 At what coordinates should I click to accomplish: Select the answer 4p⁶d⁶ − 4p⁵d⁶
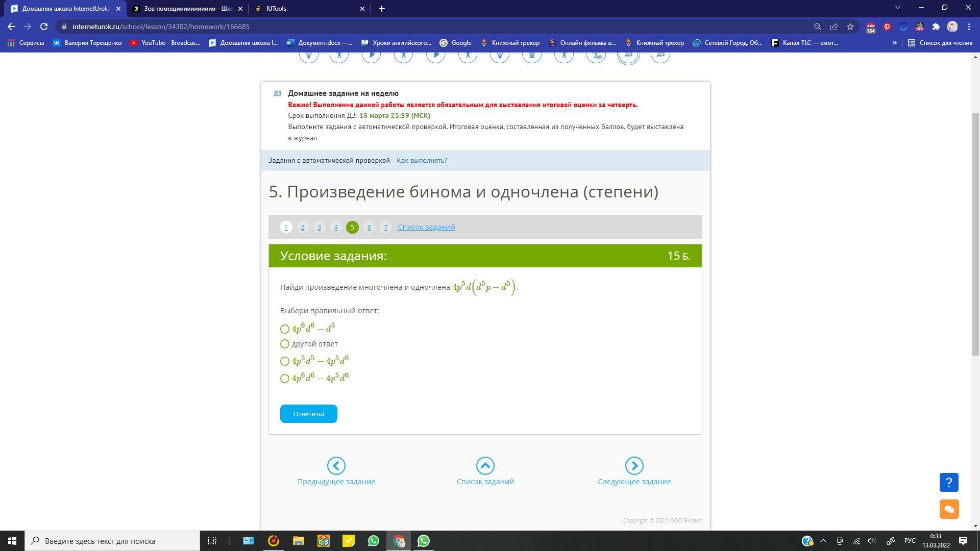click(x=285, y=379)
